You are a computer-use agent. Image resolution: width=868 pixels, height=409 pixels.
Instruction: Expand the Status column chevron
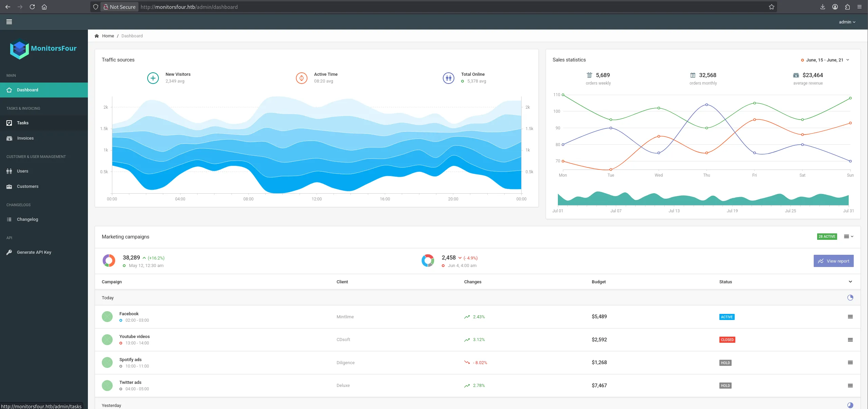tap(850, 282)
